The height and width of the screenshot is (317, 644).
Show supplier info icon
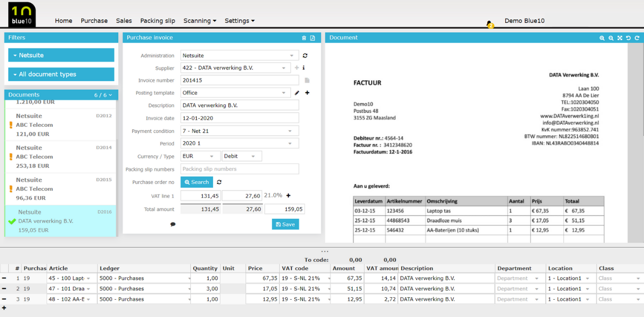pos(304,68)
